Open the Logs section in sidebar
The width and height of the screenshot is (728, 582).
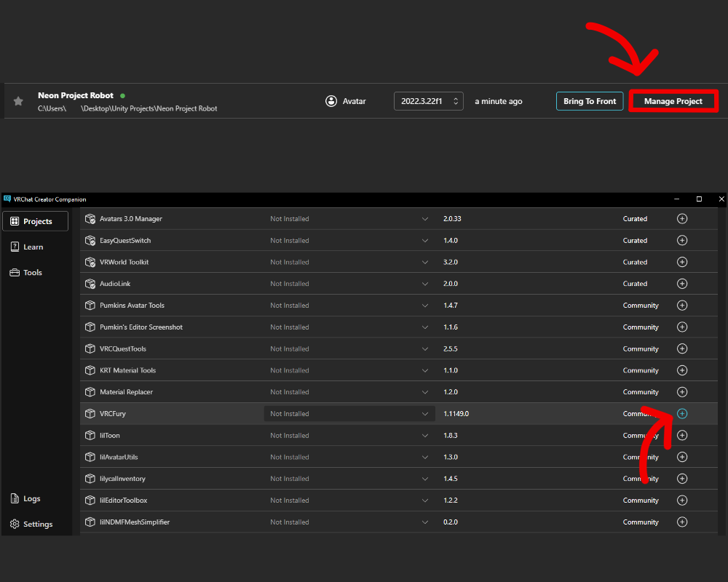[x=31, y=498]
